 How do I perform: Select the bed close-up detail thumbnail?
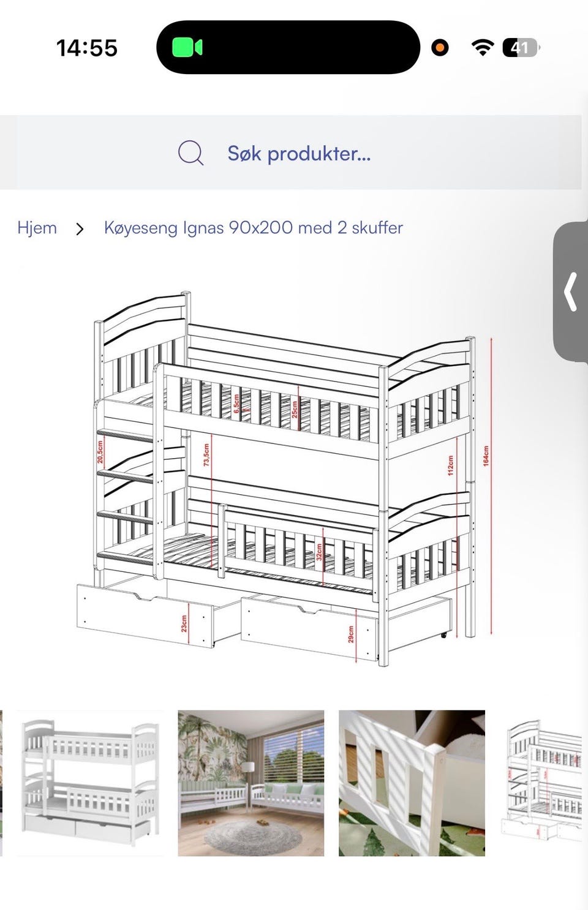click(x=412, y=783)
